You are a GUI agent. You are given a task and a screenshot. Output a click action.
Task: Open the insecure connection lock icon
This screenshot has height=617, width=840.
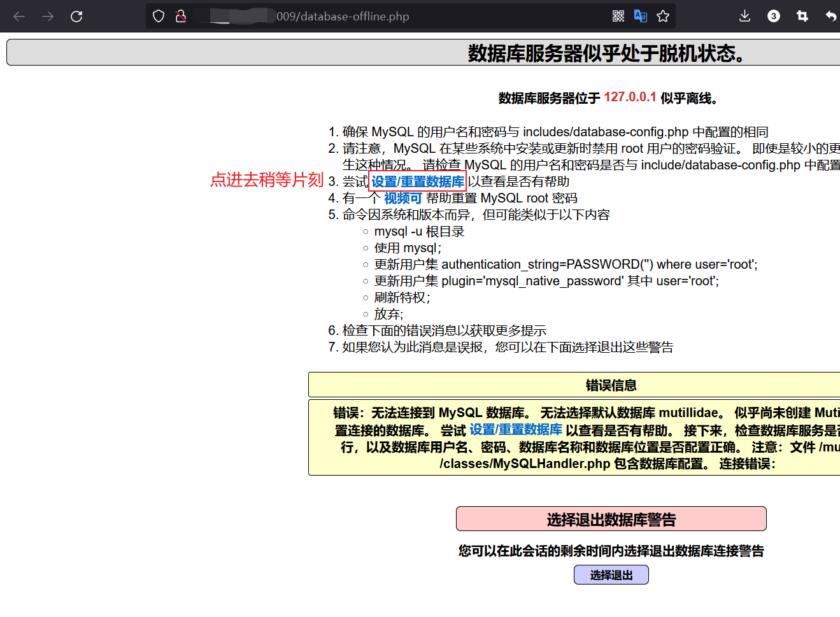coord(180,16)
